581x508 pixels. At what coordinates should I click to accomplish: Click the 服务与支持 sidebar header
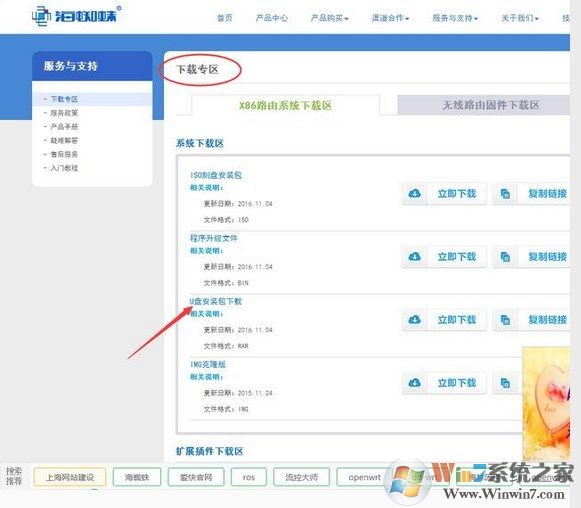point(92,66)
